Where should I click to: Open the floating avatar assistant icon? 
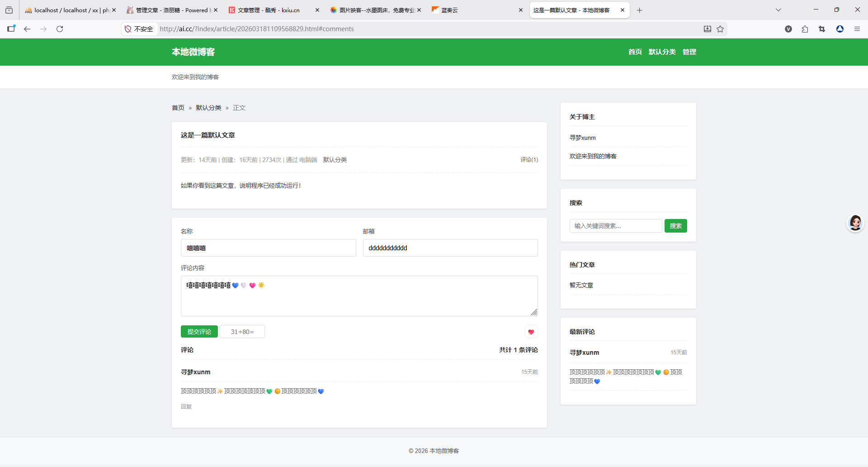(x=855, y=223)
